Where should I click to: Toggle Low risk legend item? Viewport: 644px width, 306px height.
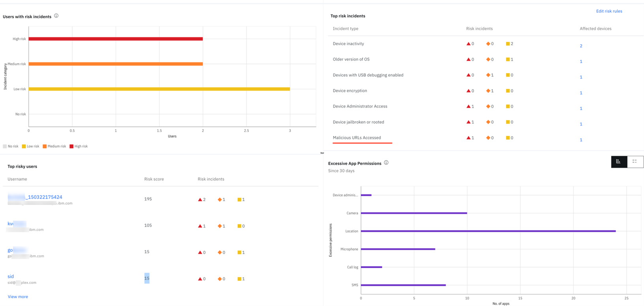coord(30,146)
